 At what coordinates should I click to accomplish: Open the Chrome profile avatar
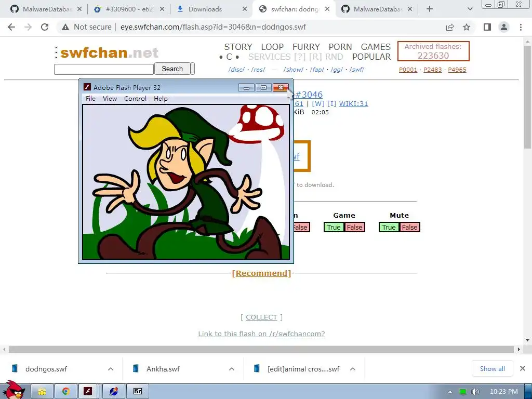click(504, 27)
